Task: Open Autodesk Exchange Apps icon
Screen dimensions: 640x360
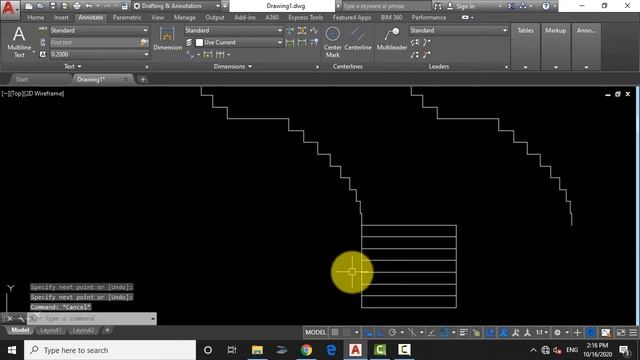Action: pos(511,6)
